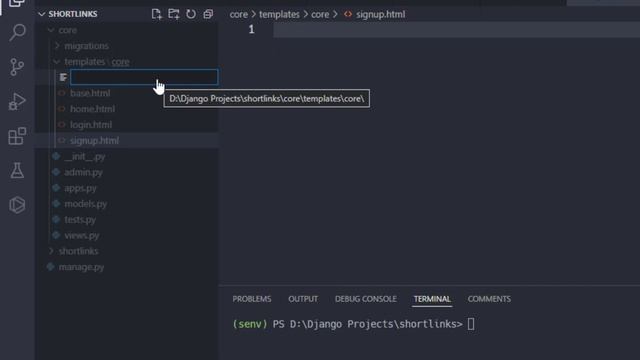Click the terminal prompt cursor
Screen dimensions: 640x360
click(x=471, y=324)
